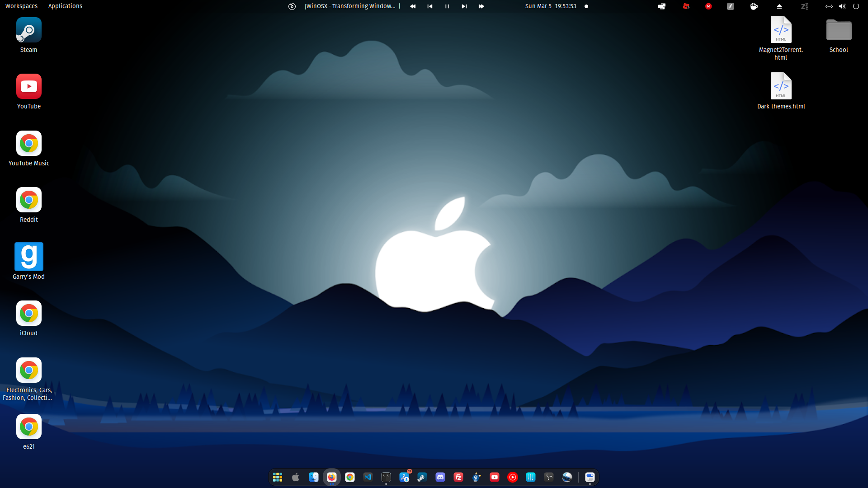Image resolution: width=868 pixels, height=488 pixels.
Task: Open the Workspaces overview
Action: coord(21,6)
